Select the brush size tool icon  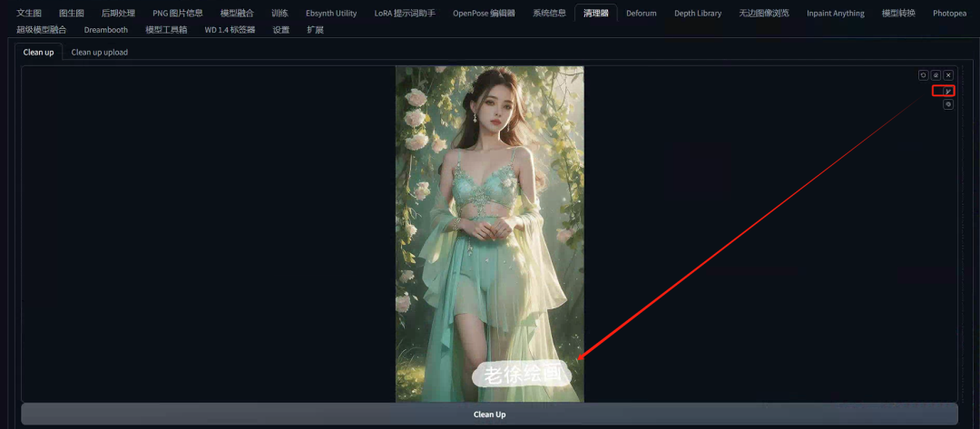948,92
